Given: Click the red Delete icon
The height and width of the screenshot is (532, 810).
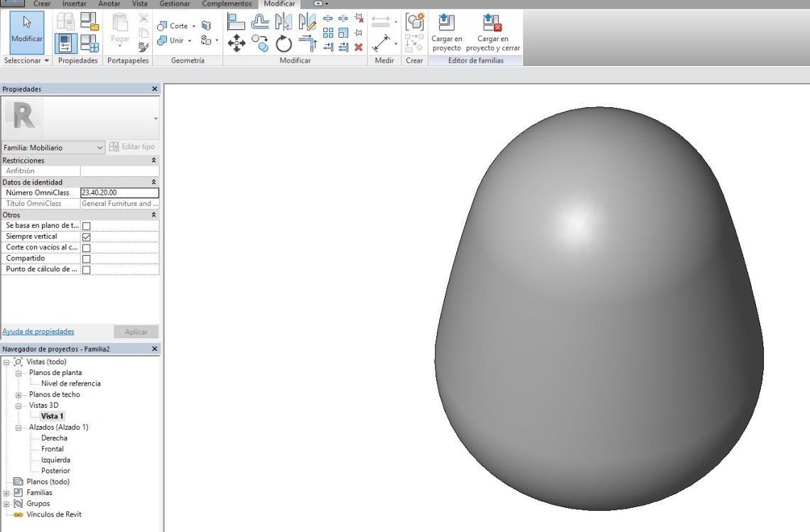Looking at the screenshot, I should pos(359,48).
